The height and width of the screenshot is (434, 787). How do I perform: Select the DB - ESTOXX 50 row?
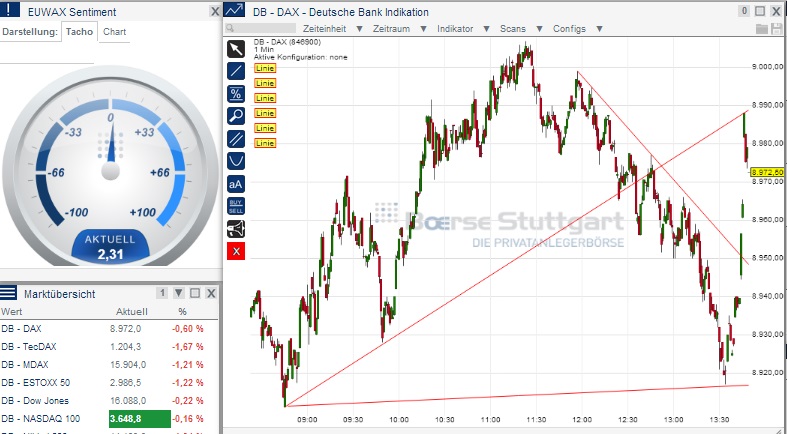(x=109, y=383)
